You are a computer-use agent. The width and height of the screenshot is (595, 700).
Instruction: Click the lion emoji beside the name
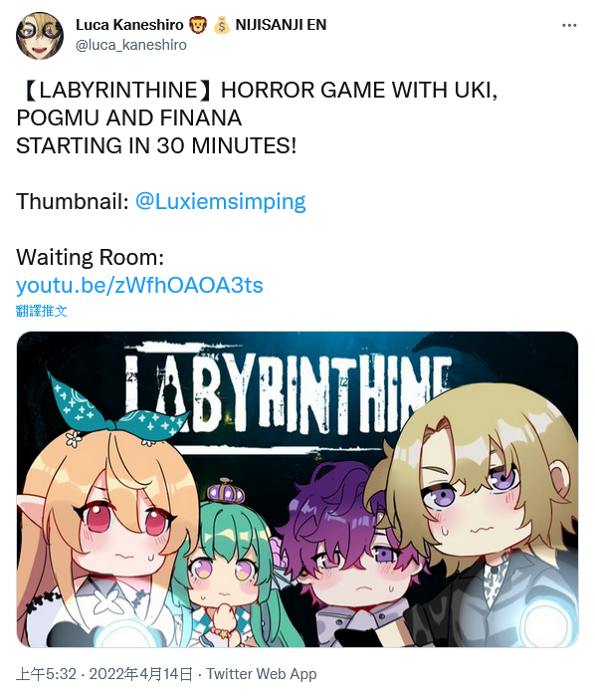coord(198,25)
